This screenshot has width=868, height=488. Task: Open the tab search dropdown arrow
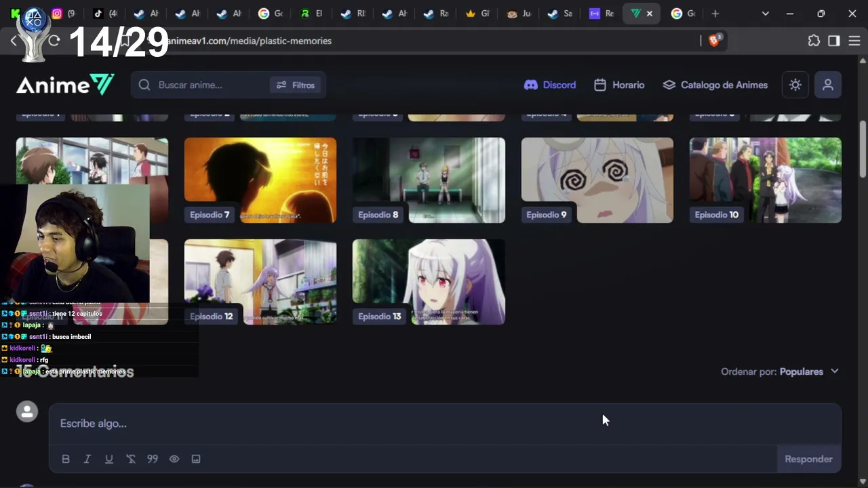[x=766, y=14]
